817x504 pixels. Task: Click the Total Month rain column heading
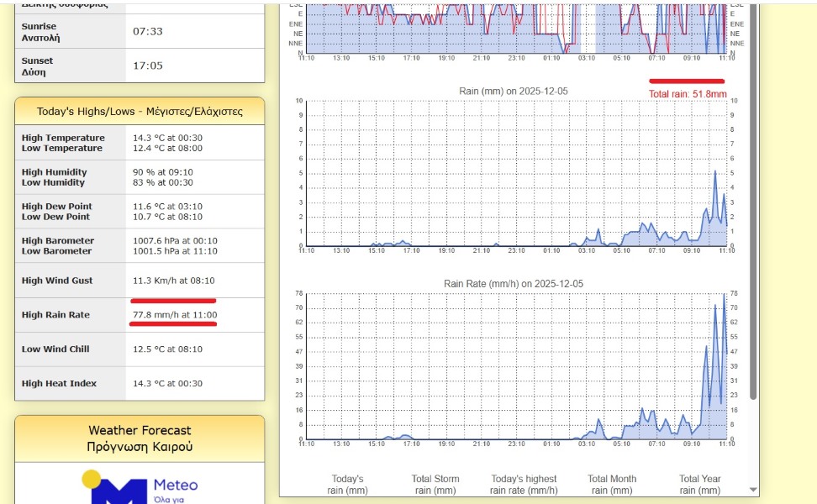(x=612, y=485)
